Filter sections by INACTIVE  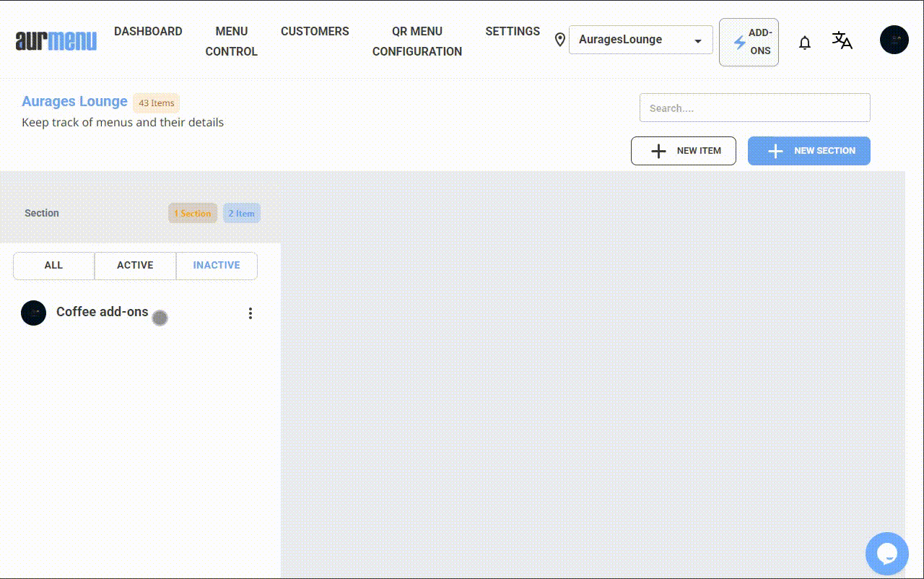coord(217,266)
